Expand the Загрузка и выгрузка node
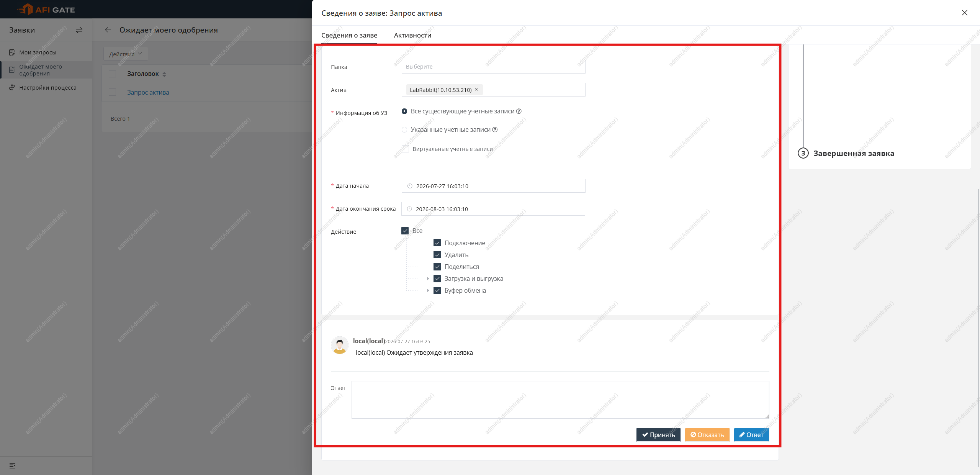Viewport: 980px width, 475px height. [x=428, y=278]
